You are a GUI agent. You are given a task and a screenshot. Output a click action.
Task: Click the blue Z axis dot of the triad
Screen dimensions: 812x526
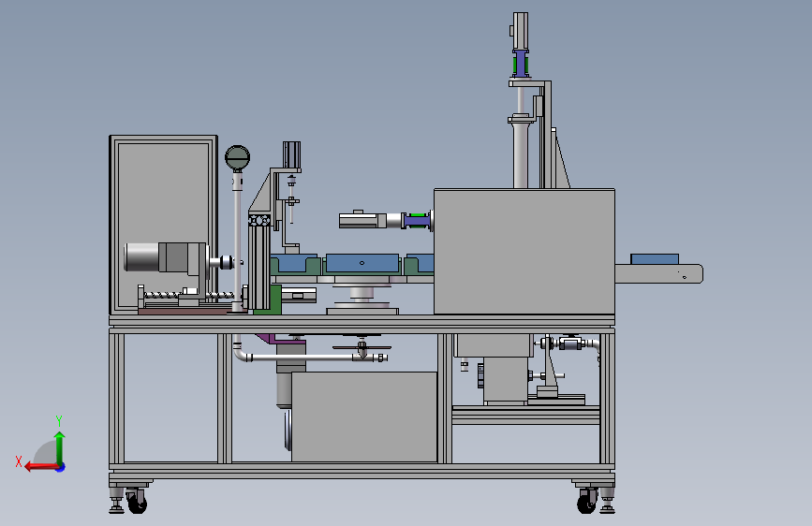click(61, 467)
